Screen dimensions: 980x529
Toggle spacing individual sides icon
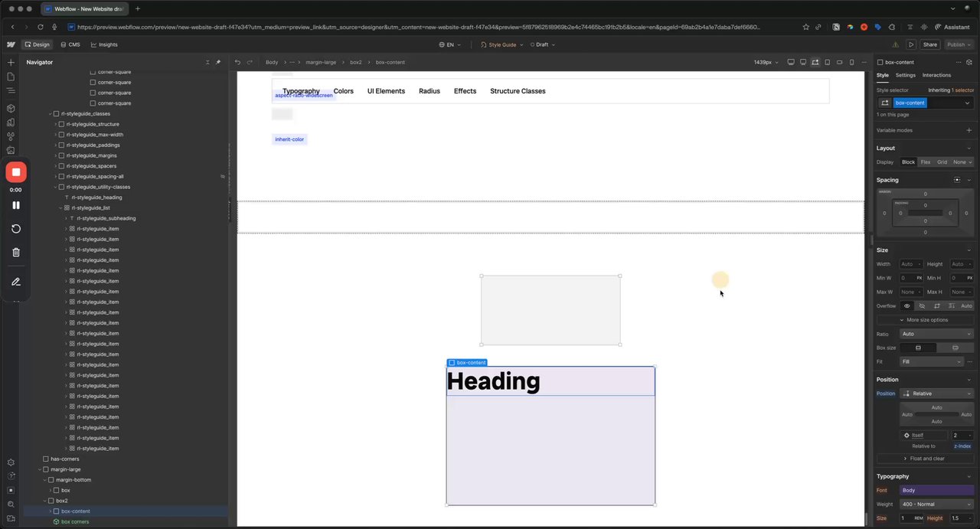pos(957,180)
